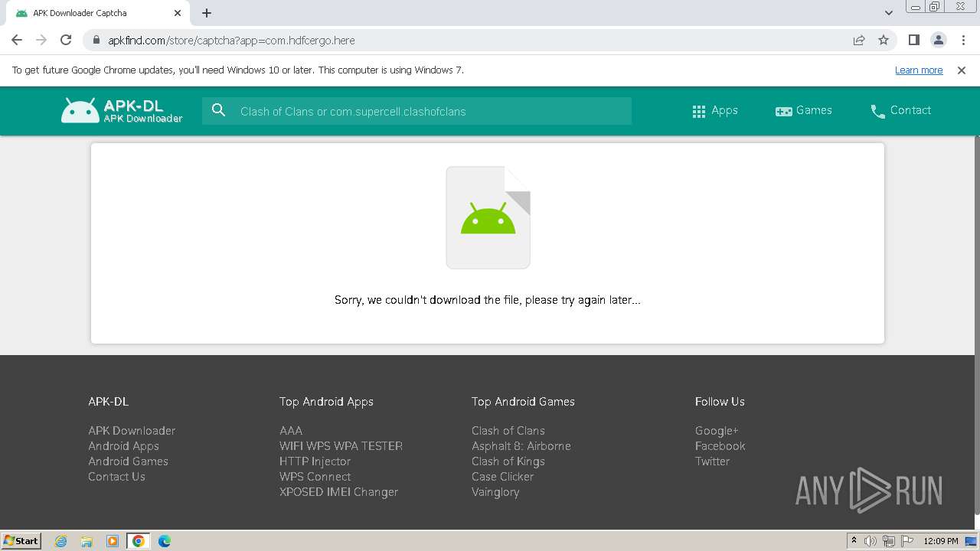Open XPOSED IMEI Changer link
The image size is (980, 551).
[x=338, y=492]
